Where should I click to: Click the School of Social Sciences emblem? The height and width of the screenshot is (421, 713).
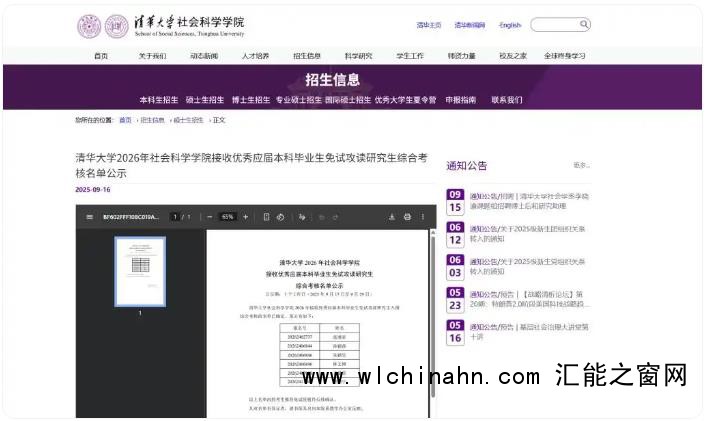point(117,26)
